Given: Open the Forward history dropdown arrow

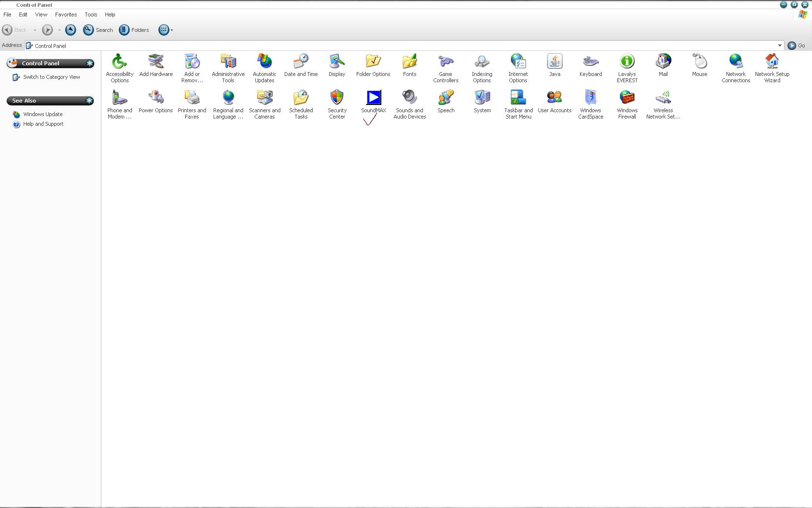Looking at the screenshot, I should 59,30.
